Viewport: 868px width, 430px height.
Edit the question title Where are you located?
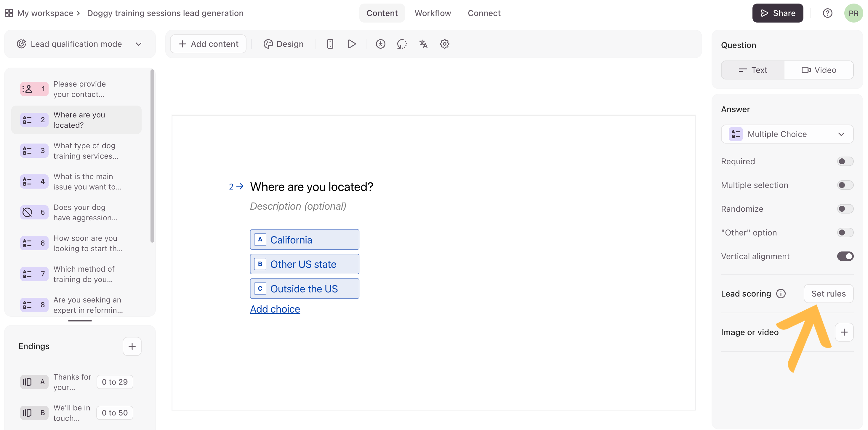click(x=311, y=187)
